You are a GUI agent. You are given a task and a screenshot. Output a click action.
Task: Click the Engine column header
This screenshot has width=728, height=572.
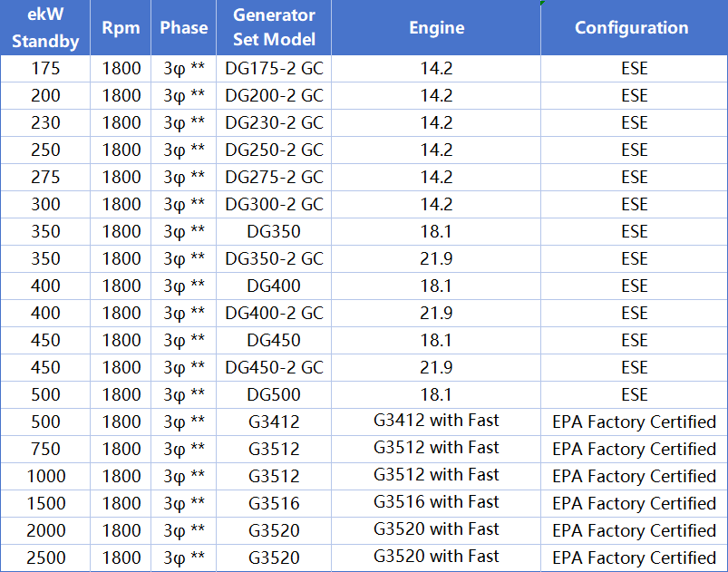tap(436, 27)
